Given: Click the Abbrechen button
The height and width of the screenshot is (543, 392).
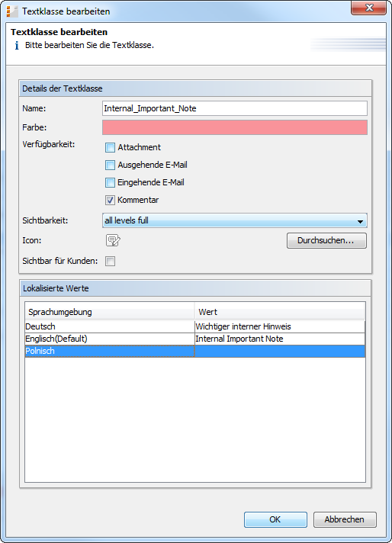Looking at the screenshot, I should click(345, 519).
